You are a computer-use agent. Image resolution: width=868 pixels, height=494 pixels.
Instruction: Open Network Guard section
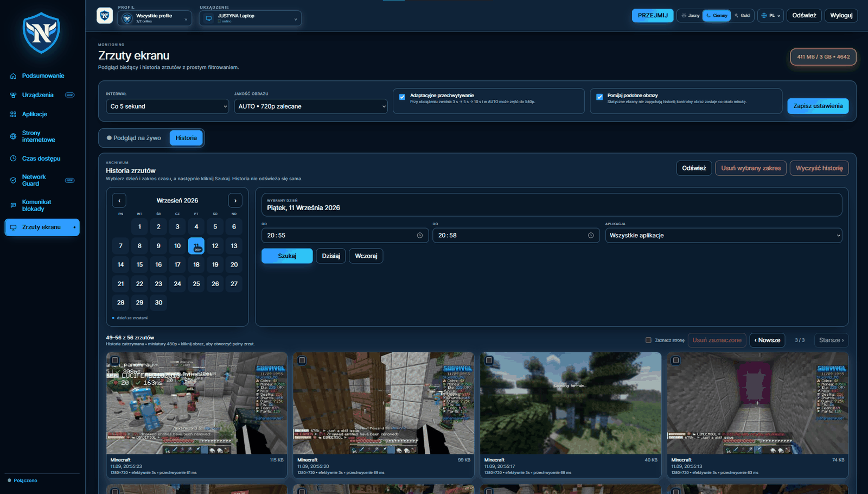(x=42, y=180)
